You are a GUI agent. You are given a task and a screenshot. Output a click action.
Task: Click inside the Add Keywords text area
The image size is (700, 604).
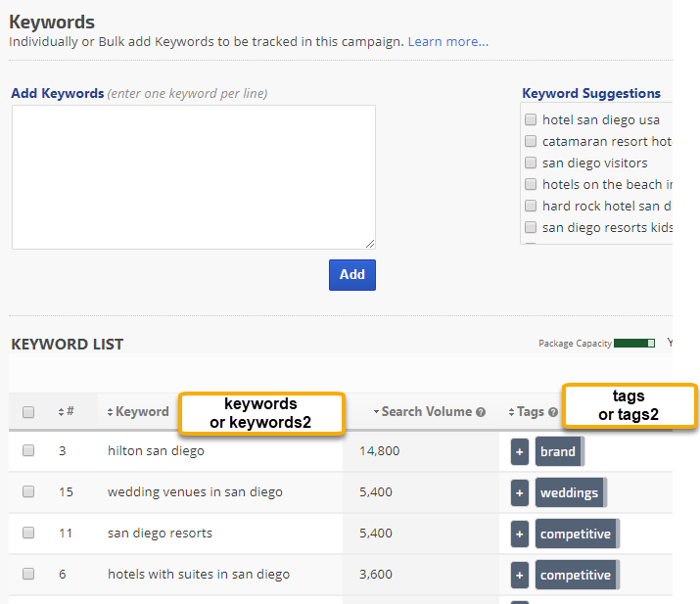point(193,176)
